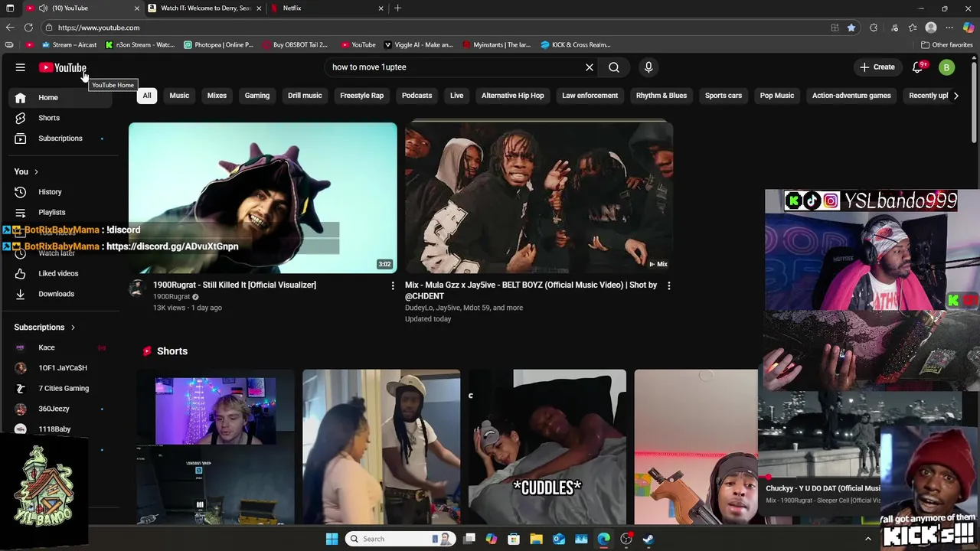The width and height of the screenshot is (980, 551).
Task: Open Liked videos in the sidebar
Action: (60, 273)
